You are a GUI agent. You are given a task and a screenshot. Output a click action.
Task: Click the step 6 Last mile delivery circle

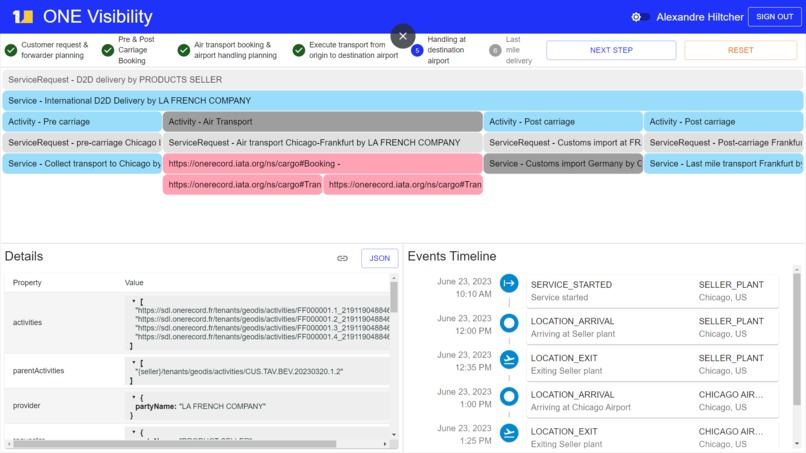point(494,50)
